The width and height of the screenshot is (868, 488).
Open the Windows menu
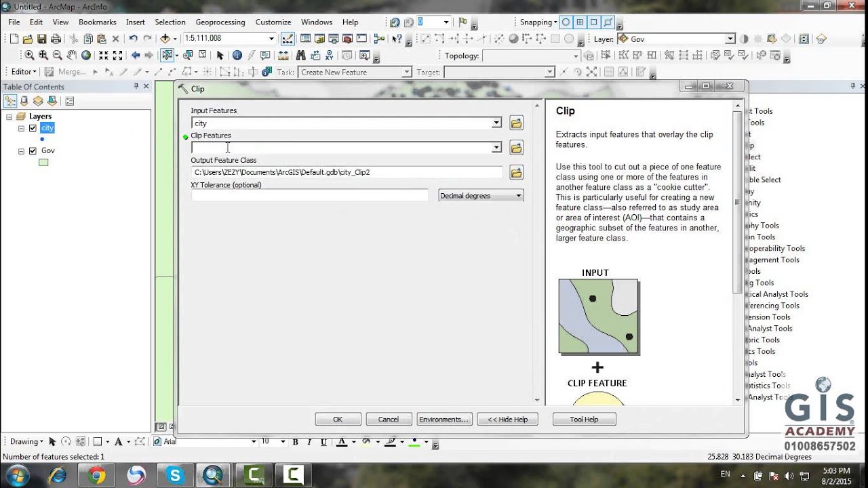click(x=317, y=22)
